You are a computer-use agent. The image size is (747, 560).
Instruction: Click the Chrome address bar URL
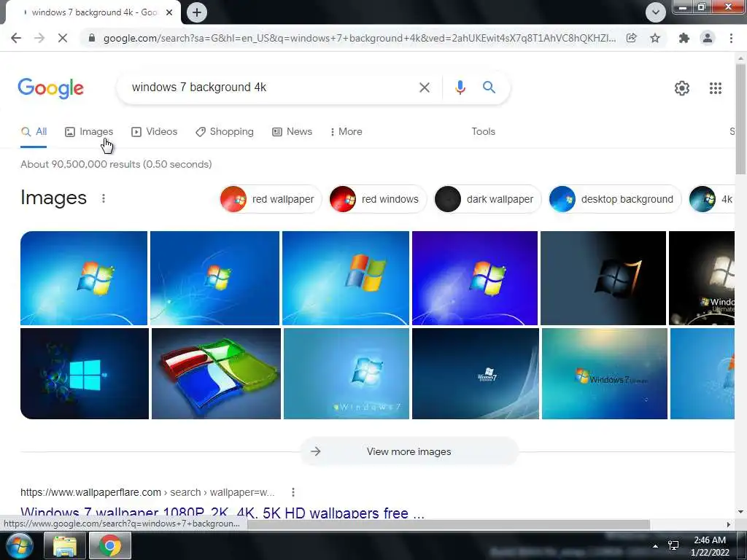point(360,38)
